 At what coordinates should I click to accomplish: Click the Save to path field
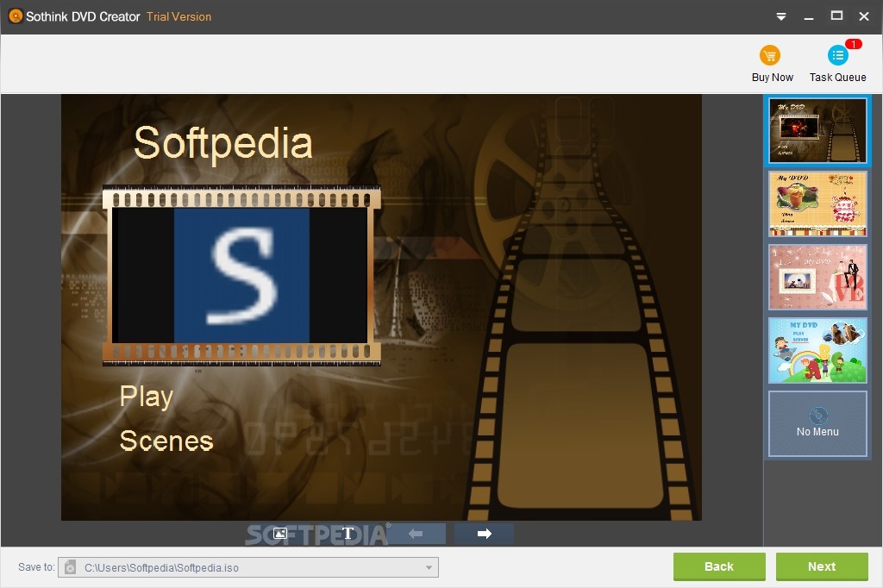(x=247, y=567)
